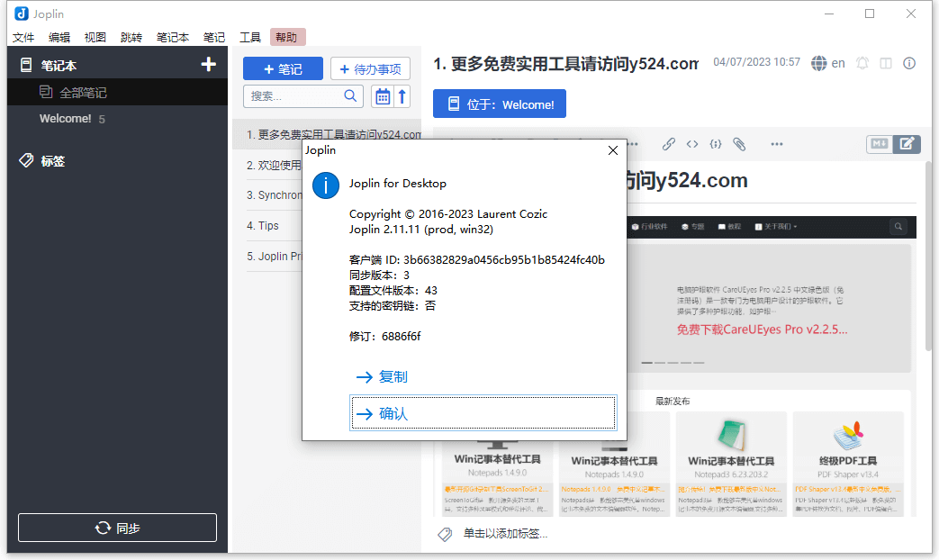Click Joplin app icon in title bar
This screenshot has width=939, height=560.
coord(22,14)
